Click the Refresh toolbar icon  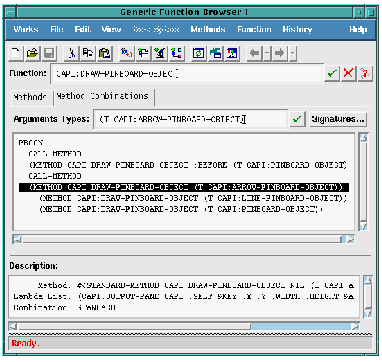(199, 53)
